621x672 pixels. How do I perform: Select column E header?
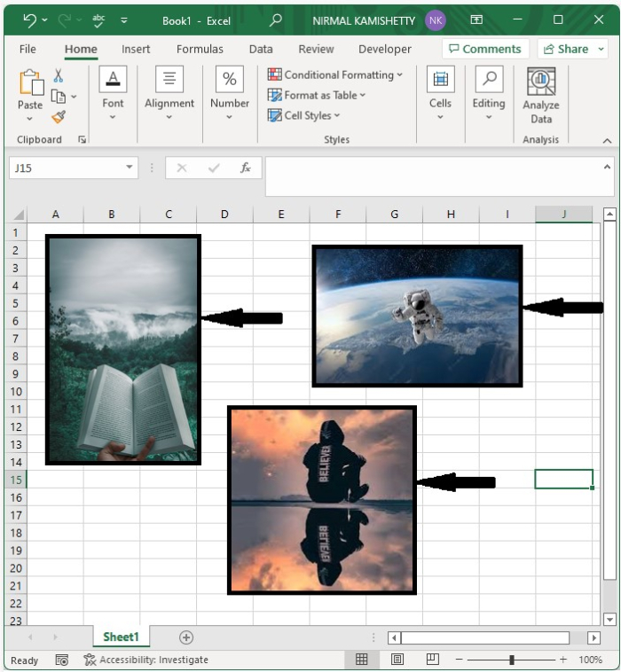click(x=281, y=215)
